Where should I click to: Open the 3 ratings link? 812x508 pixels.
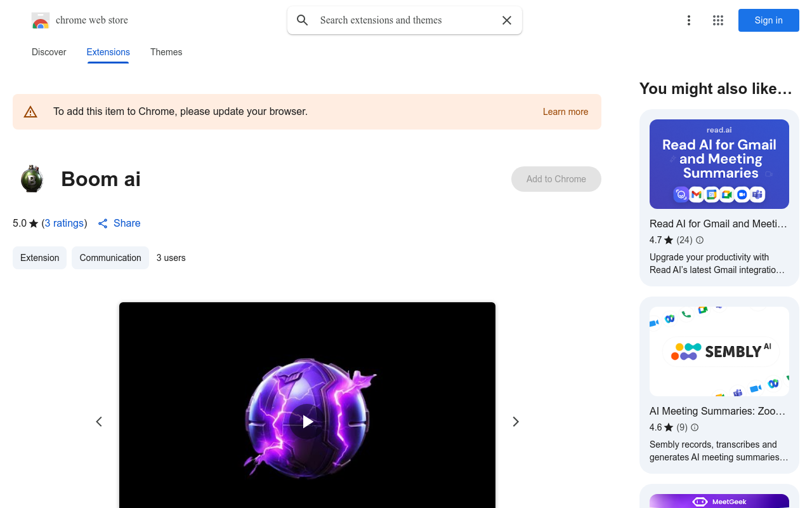[64, 224]
